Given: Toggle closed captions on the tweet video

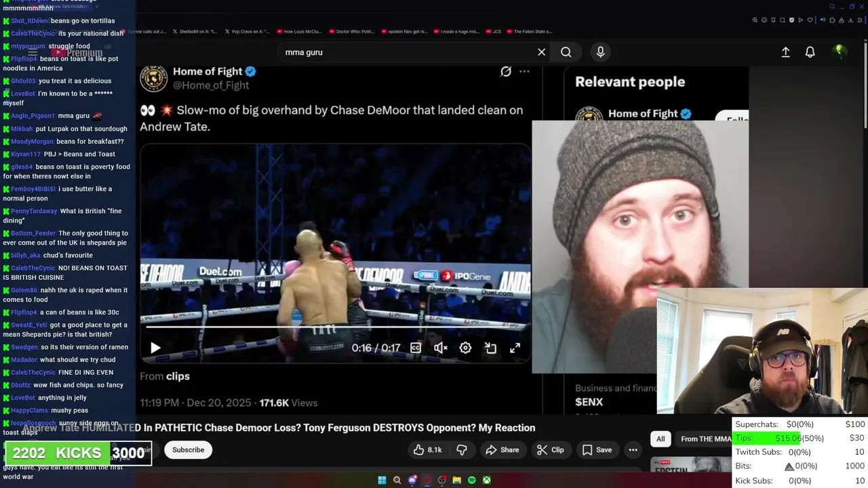Looking at the screenshot, I should coord(416,348).
